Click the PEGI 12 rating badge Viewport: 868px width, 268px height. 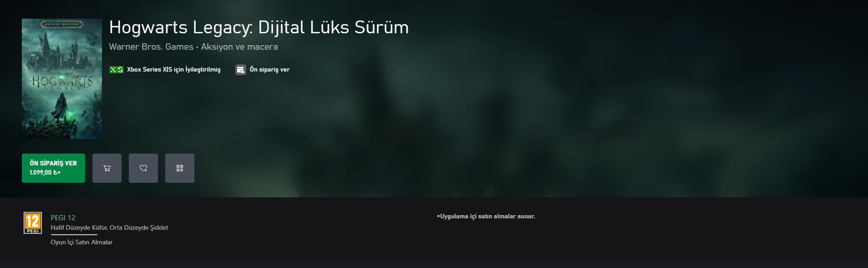[33, 223]
